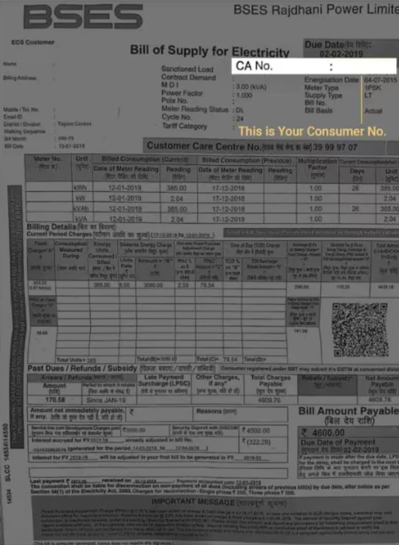Click the 'Customer Care Centre No.' heading
Image resolution: width=399 pixels, height=545 pixels.
coord(203,146)
